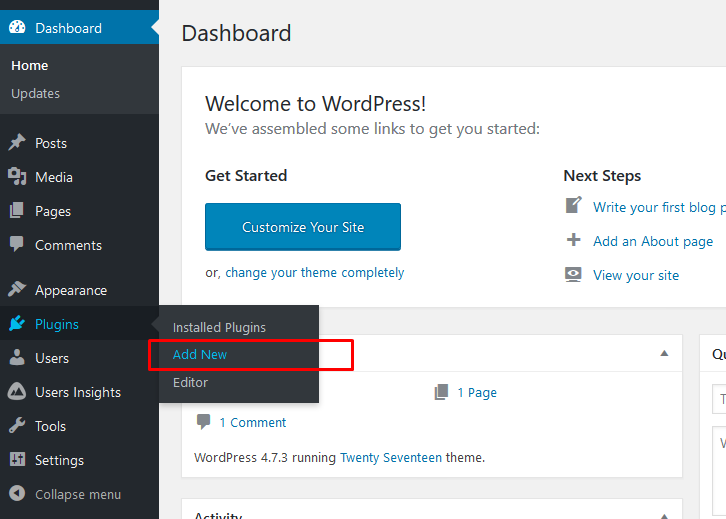Click the Appearance paintbrush icon
This screenshot has height=519, width=726.
pos(17,289)
